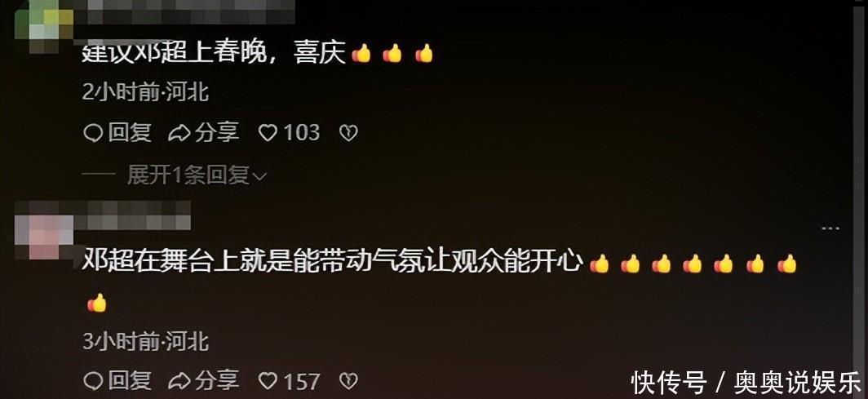Open the three-dot more options menu

click(x=830, y=228)
